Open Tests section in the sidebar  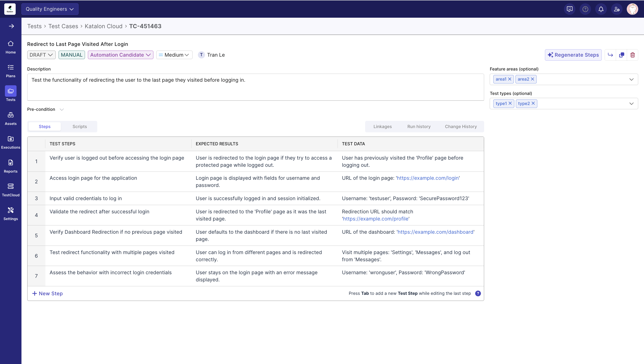[11, 94]
